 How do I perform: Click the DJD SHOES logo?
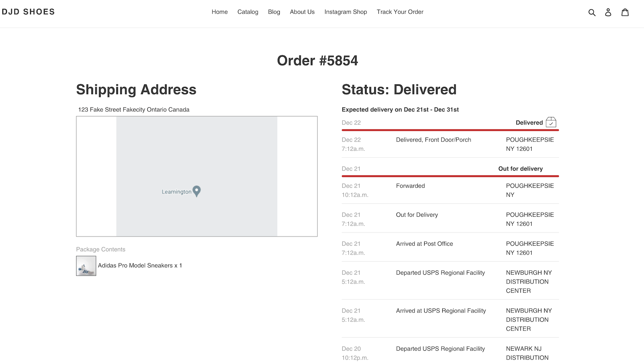(x=28, y=12)
